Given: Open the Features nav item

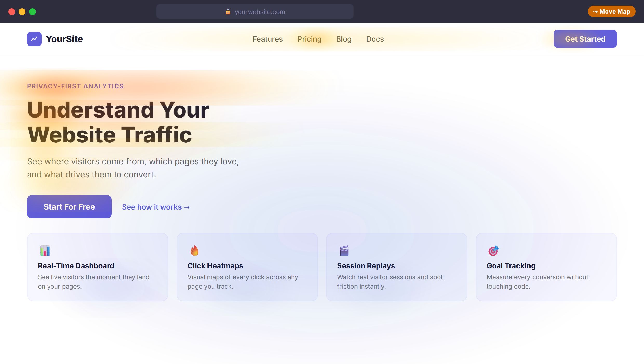Looking at the screenshot, I should pyautogui.click(x=267, y=39).
